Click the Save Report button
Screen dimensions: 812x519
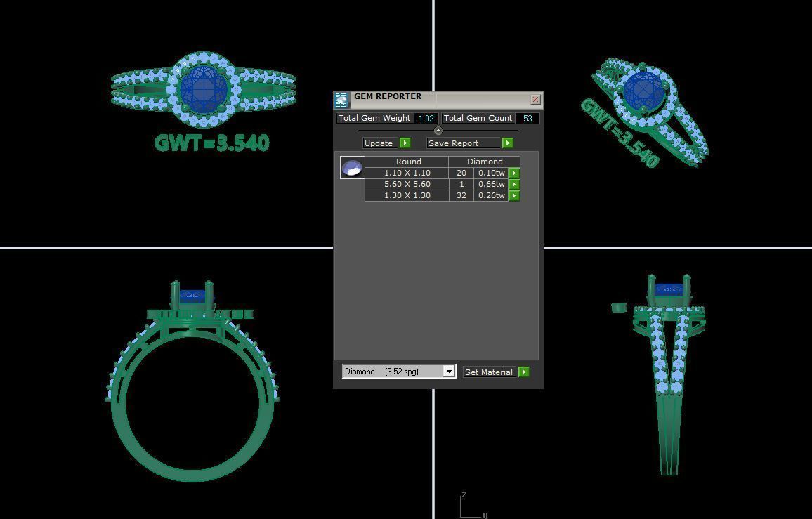[464, 143]
